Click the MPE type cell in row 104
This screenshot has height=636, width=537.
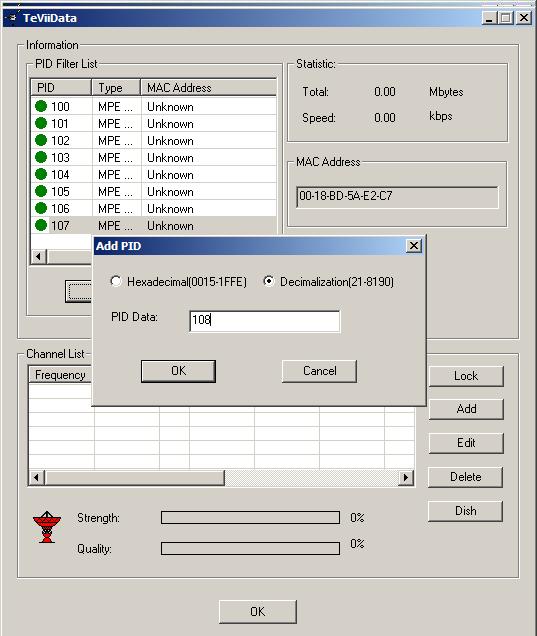point(115,175)
